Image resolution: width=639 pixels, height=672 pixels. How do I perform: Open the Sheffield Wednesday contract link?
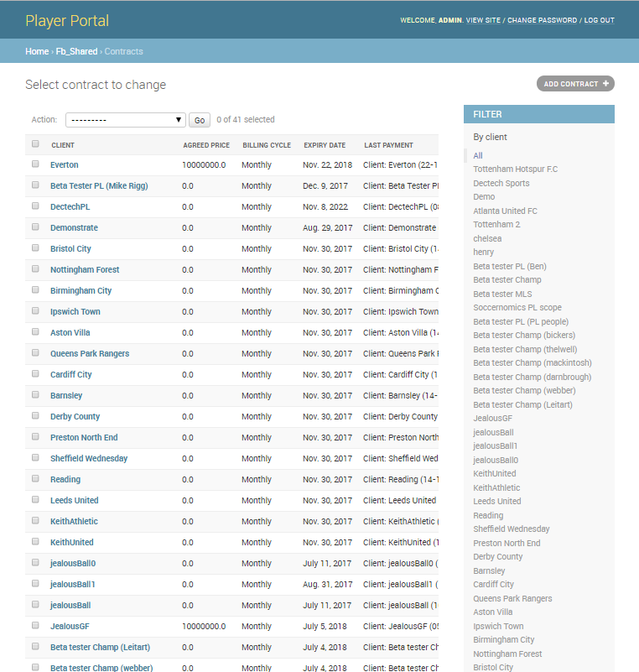click(x=89, y=459)
